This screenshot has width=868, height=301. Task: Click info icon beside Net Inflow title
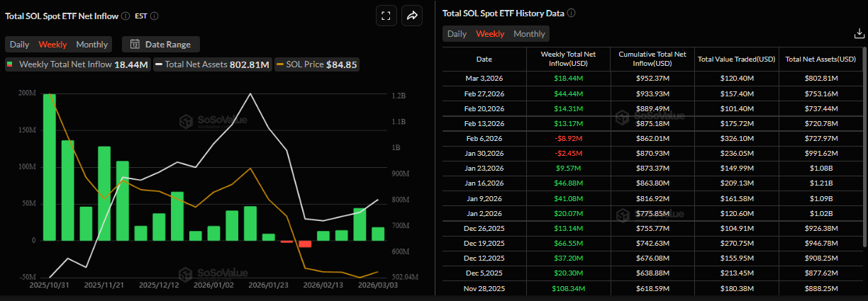pyautogui.click(x=125, y=16)
